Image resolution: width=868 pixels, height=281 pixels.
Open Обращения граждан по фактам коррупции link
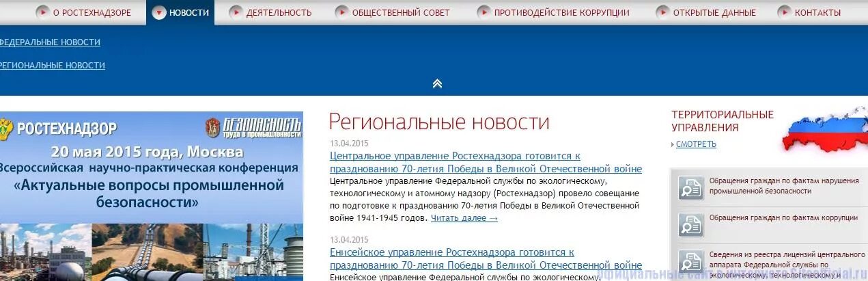[783, 217]
